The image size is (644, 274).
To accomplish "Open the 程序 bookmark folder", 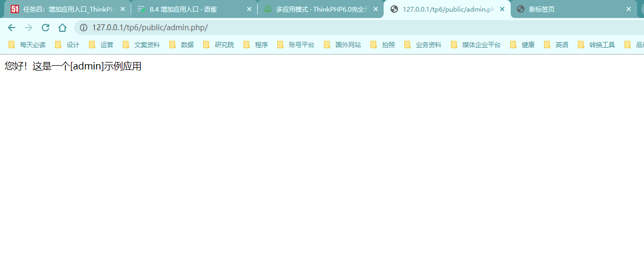I will pos(256,45).
